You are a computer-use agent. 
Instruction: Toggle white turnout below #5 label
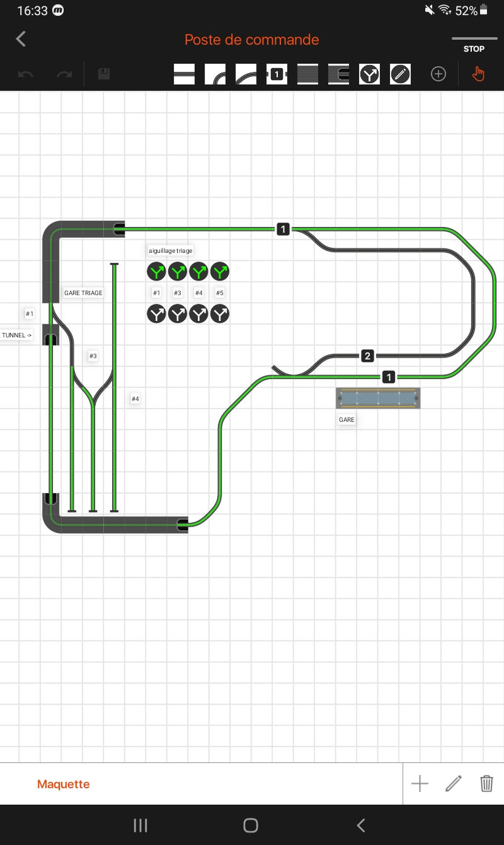click(219, 313)
